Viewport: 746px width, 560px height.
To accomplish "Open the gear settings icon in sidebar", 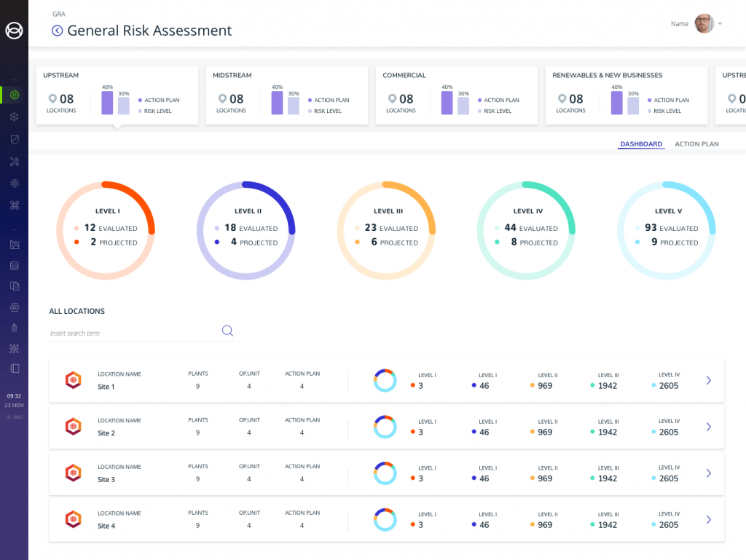I will pyautogui.click(x=14, y=117).
